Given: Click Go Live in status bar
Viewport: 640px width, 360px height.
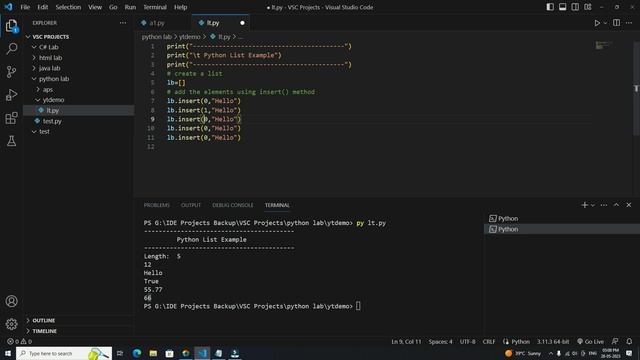Looking at the screenshot, I should (590, 341).
